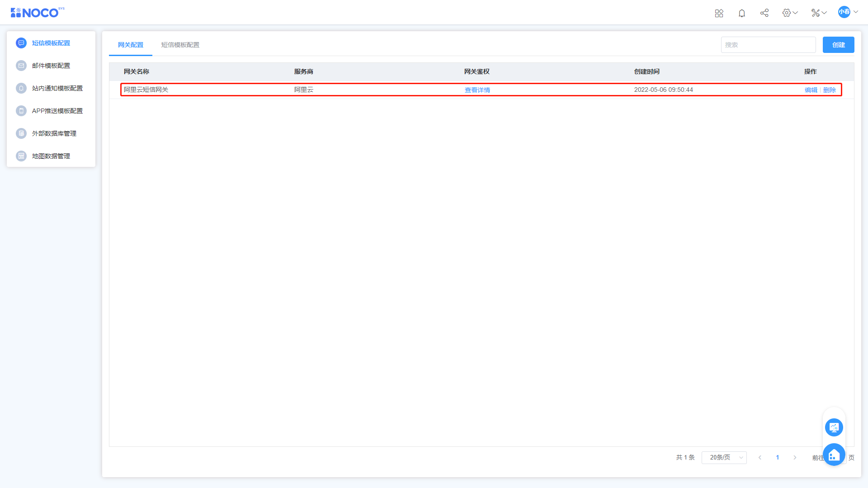This screenshot has height=488, width=868.
Task: Focus the 搜索 search field
Action: 768,45
